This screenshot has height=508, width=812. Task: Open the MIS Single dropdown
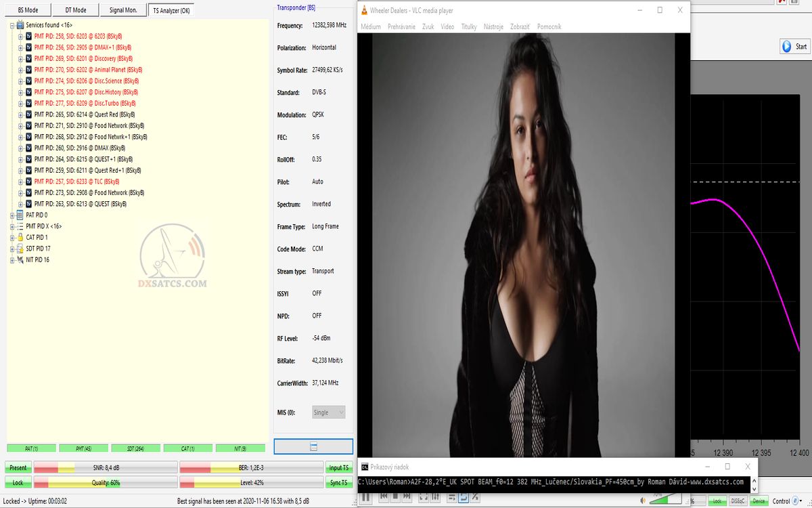329,412
